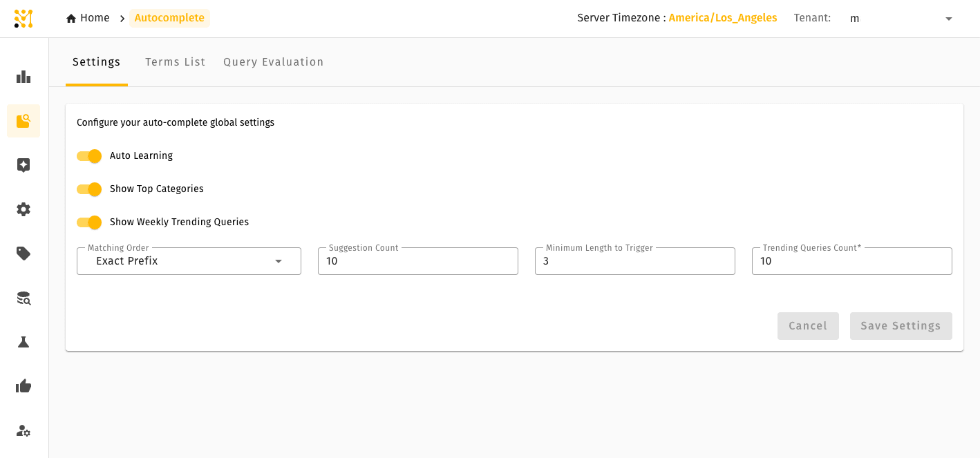Expand the Matching Order dropdown

click(x=189, y=261)
